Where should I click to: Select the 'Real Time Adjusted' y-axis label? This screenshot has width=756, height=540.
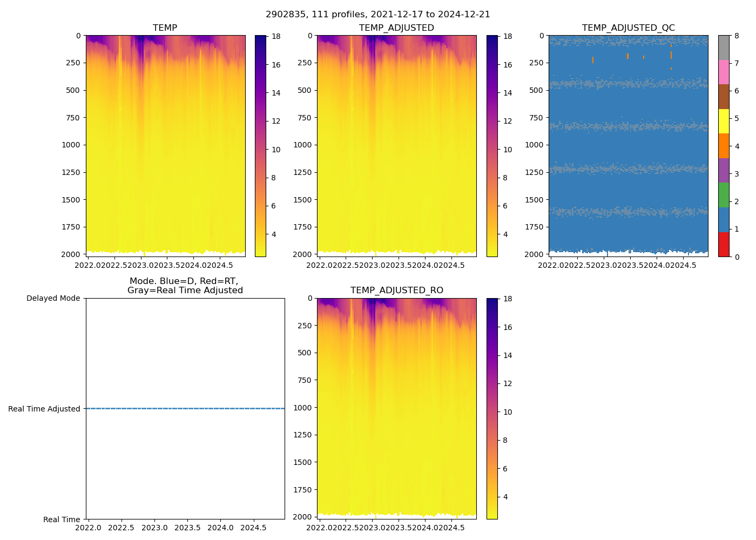click(x=44, y=409)
